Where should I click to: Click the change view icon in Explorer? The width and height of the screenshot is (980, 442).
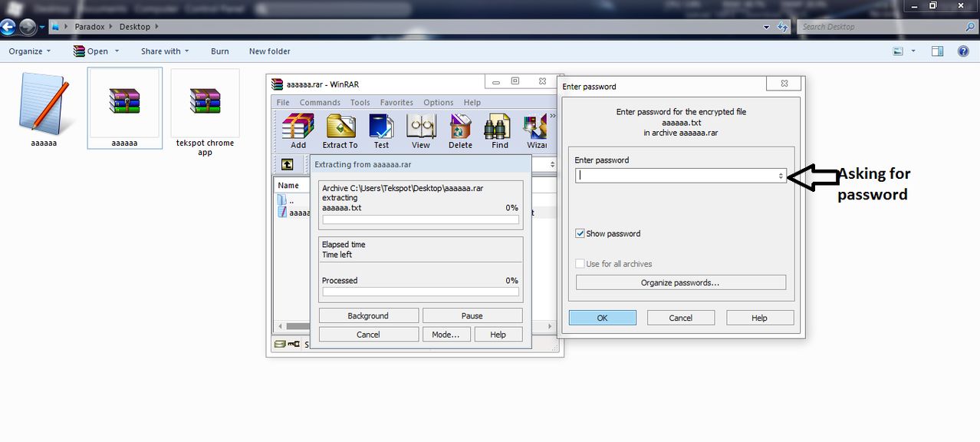click(x=899, y=51)
